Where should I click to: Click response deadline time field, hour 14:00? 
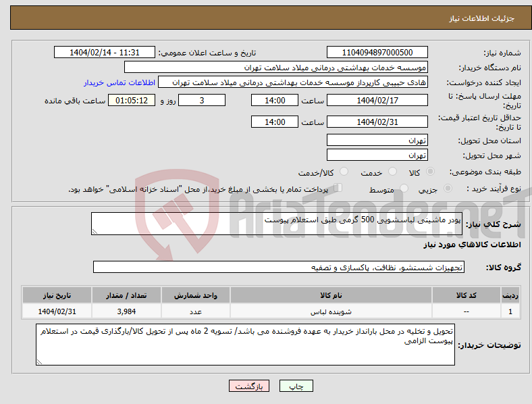click(275, 101)
